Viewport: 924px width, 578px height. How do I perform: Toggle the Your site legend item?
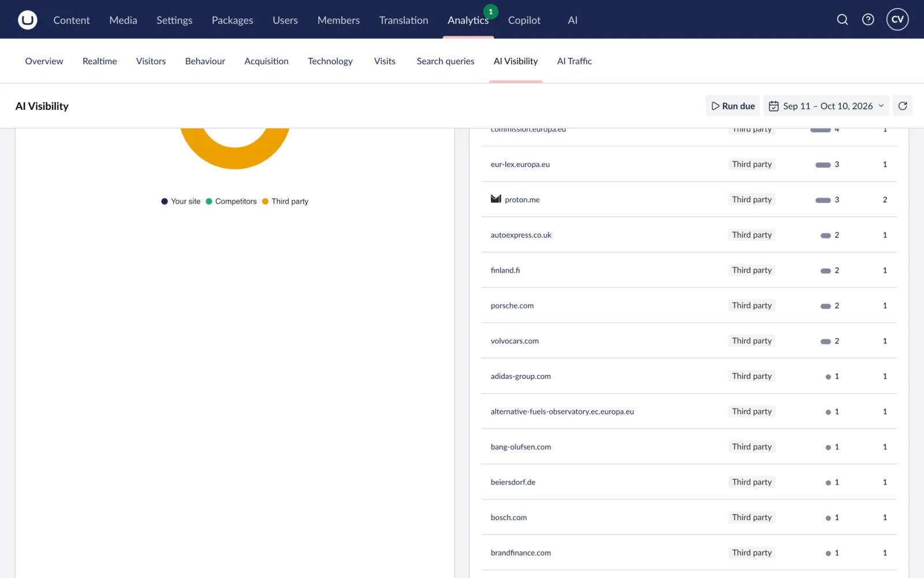point(181,201)
